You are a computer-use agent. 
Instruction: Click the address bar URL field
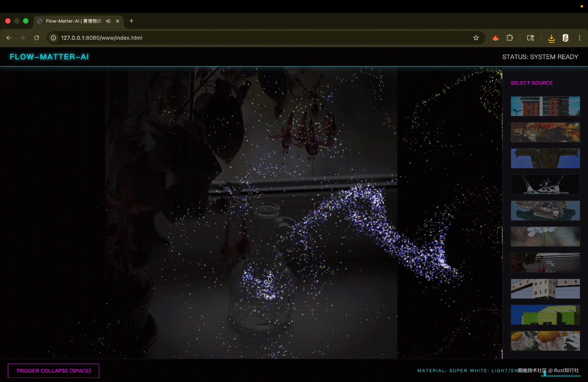point(222,38)
